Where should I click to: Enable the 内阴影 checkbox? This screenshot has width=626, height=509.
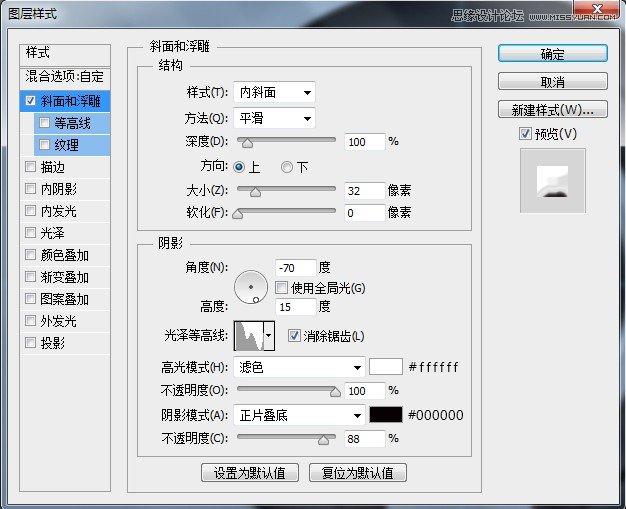click(30, 188)
